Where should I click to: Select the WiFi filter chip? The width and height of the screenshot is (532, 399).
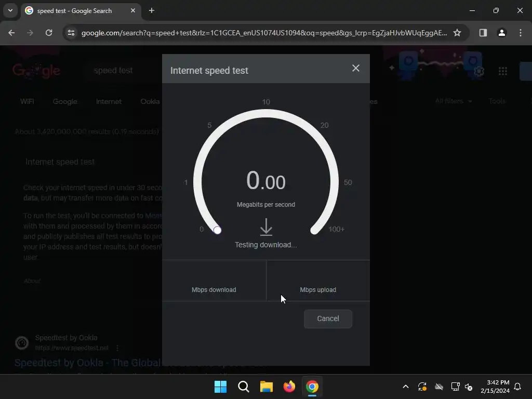[x=27, y=101]
